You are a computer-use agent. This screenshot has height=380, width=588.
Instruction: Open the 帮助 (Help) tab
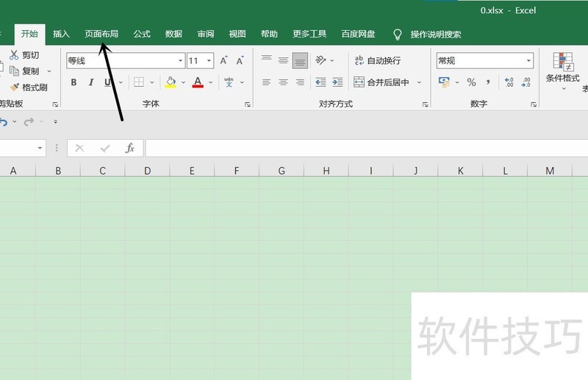point(269,34)
